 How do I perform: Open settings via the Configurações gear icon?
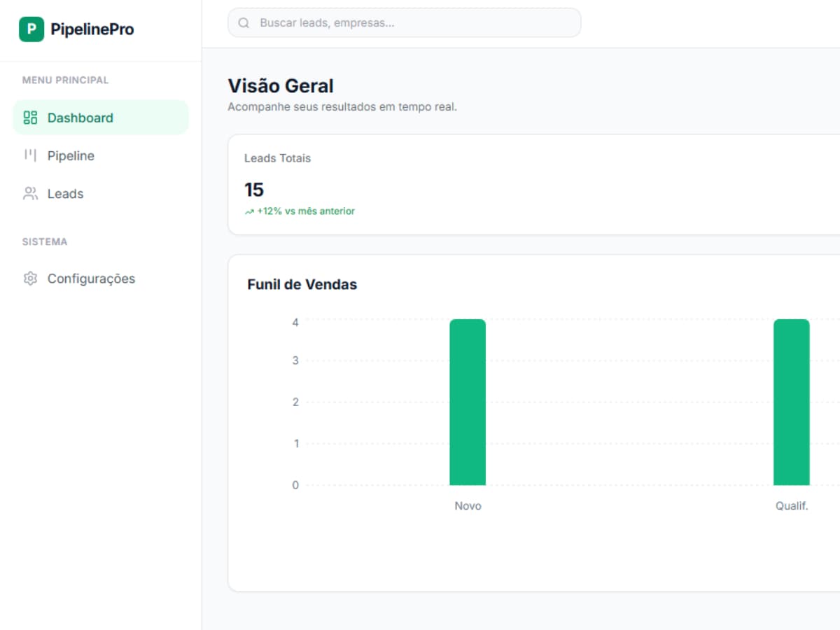click(x=29, y=278)
